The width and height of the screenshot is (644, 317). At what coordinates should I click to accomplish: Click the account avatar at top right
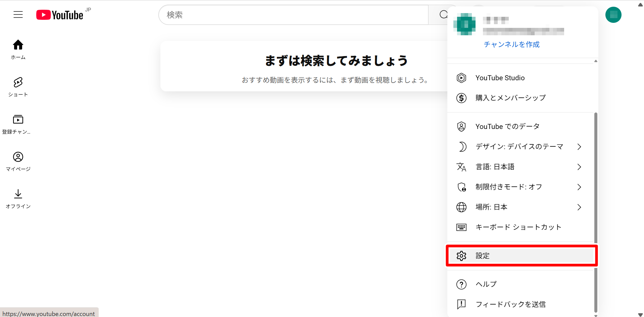[613, 15]
